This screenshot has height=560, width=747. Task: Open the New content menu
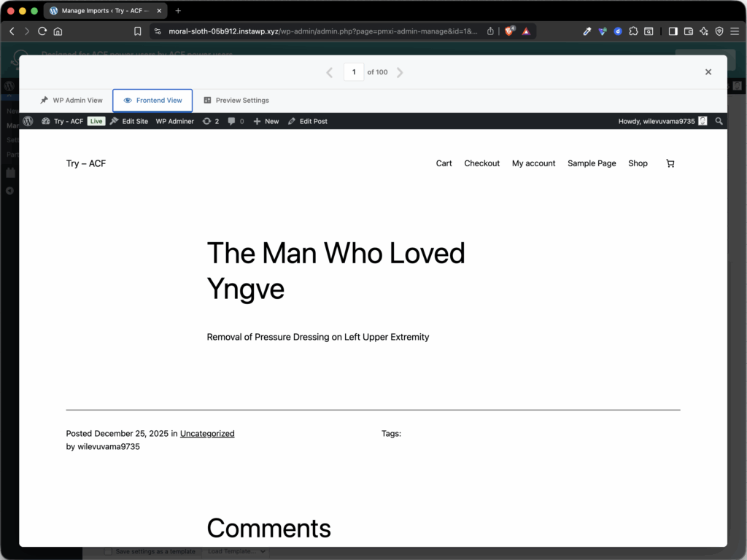tap(266, 122)
